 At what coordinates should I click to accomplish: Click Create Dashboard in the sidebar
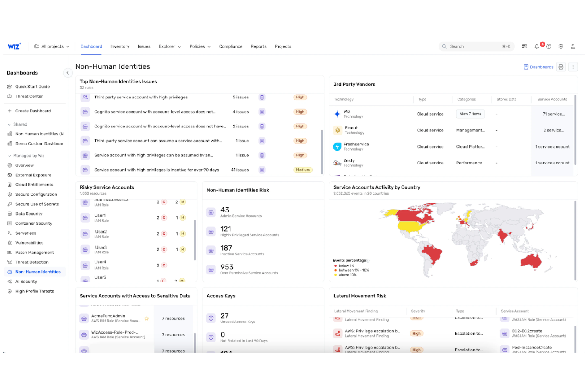[32, 111]
